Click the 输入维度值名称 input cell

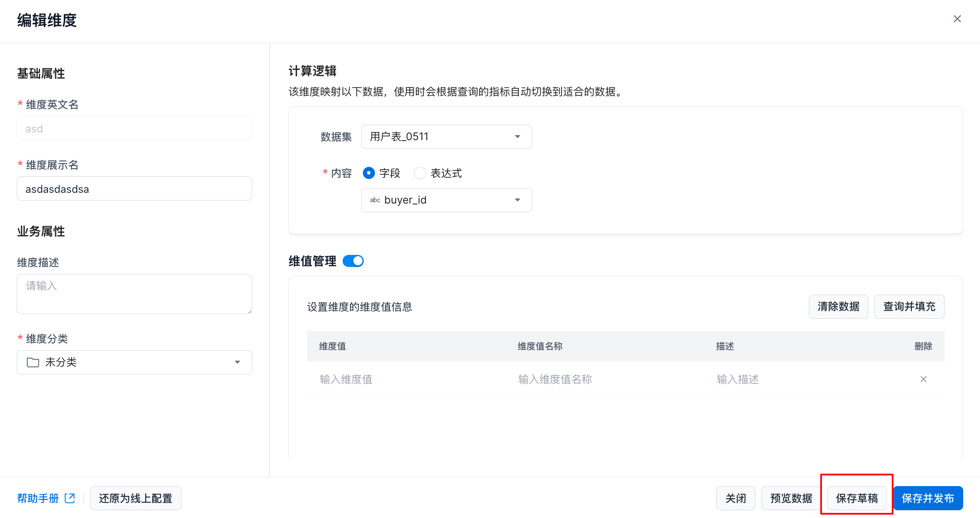[x=555, y=379]
